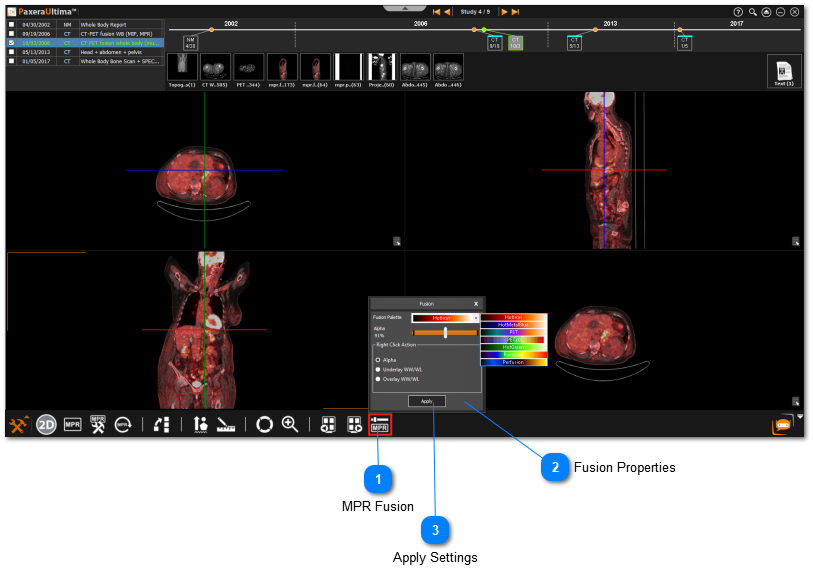Select the Underlay WW/WL radio button
Screen dimensions: 813x581
378,370
